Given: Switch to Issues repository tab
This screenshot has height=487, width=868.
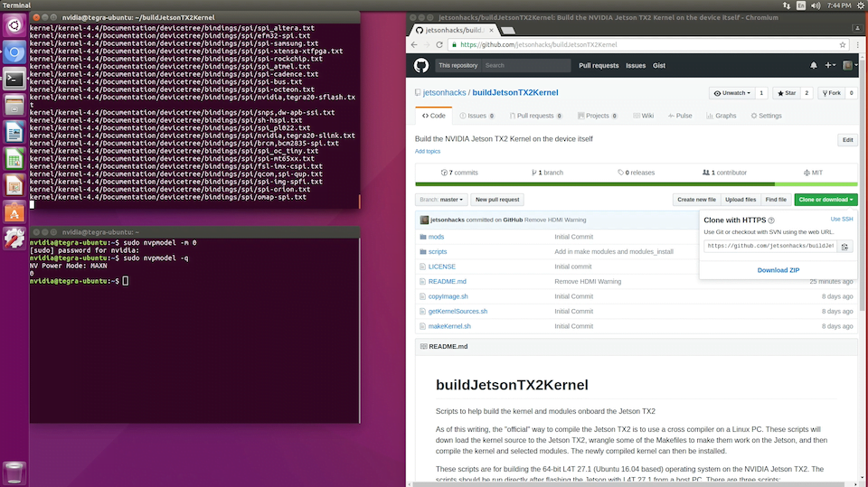Looking at the screenshot, I should (x=476, y=117).
